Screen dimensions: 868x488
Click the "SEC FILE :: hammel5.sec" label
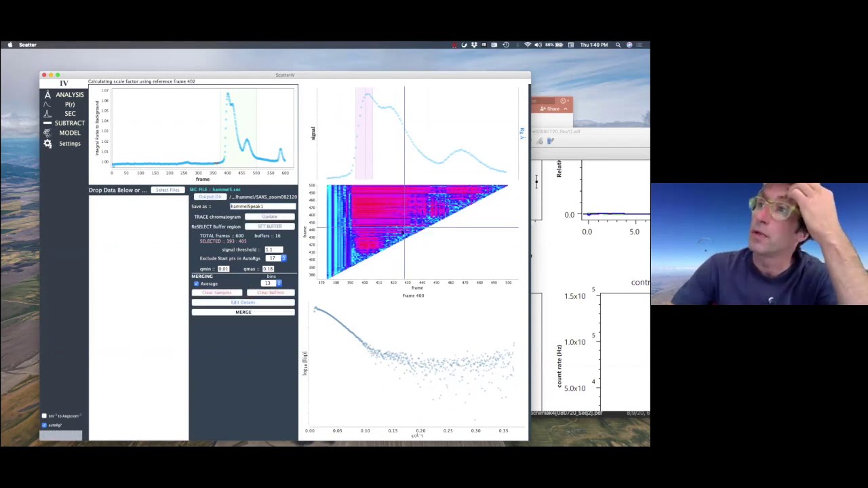[x=214, y=190]
